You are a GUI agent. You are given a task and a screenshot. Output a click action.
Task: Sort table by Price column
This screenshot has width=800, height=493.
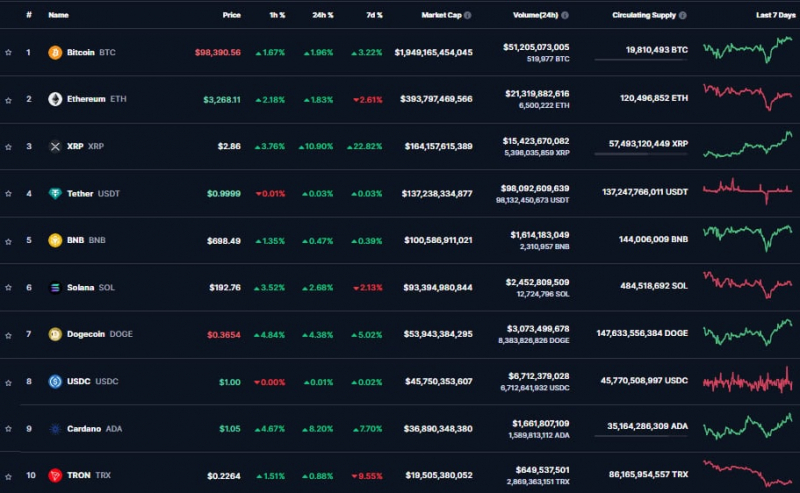232,15
